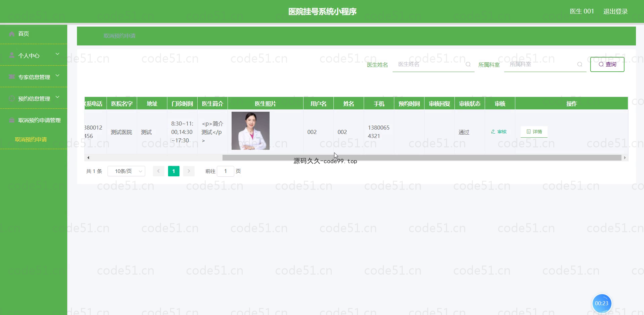Click the 共 1 条 total label
Viewport: 644px width, 315px height.
pyautogui.click(x=94, y=171)
